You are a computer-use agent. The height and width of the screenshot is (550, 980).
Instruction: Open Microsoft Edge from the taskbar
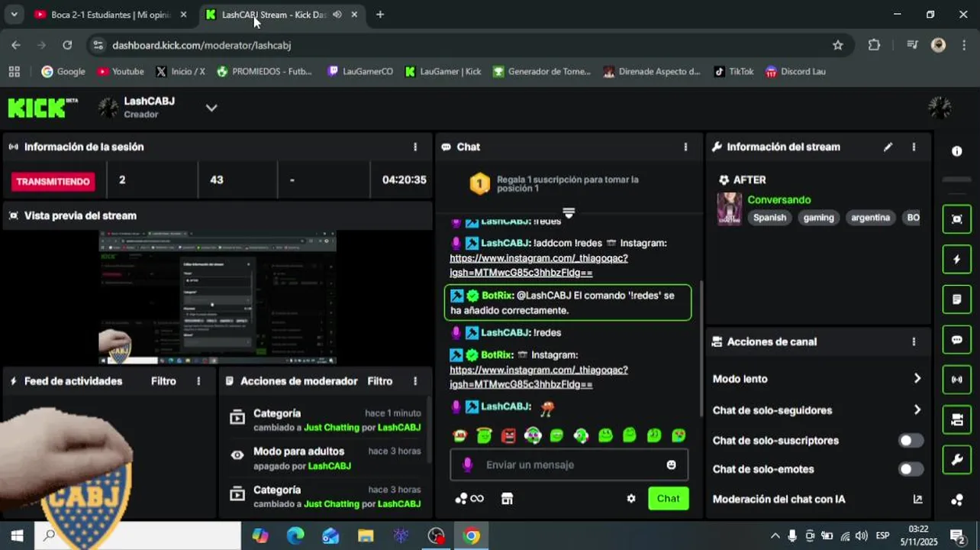pyautogui.click(x=295, y=535)
